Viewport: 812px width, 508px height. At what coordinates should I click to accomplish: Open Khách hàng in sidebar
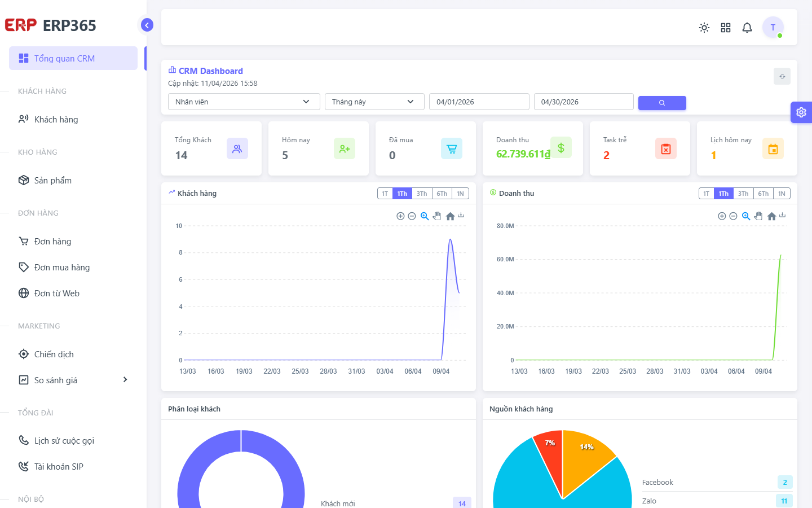[73, 119]
